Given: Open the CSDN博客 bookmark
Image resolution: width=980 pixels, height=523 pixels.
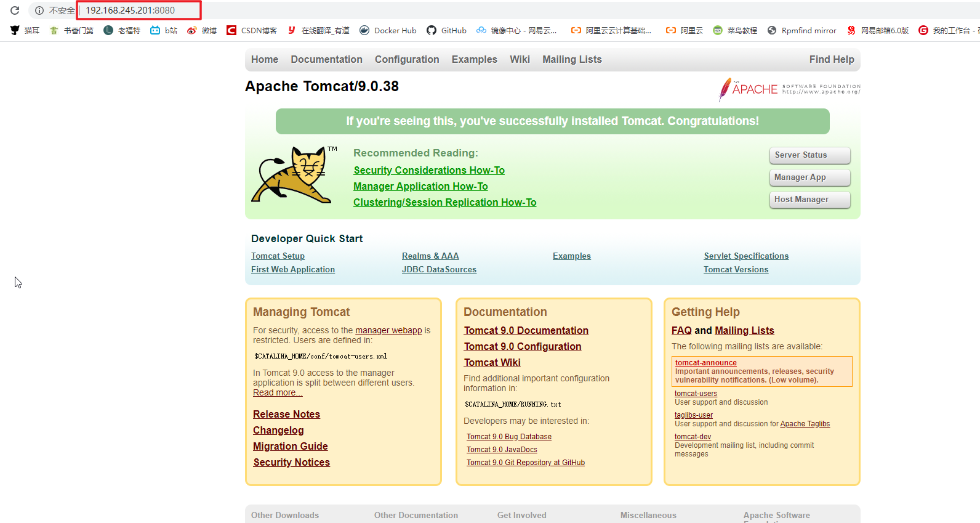Looking at the screenshot, I should tap(252, 30).
